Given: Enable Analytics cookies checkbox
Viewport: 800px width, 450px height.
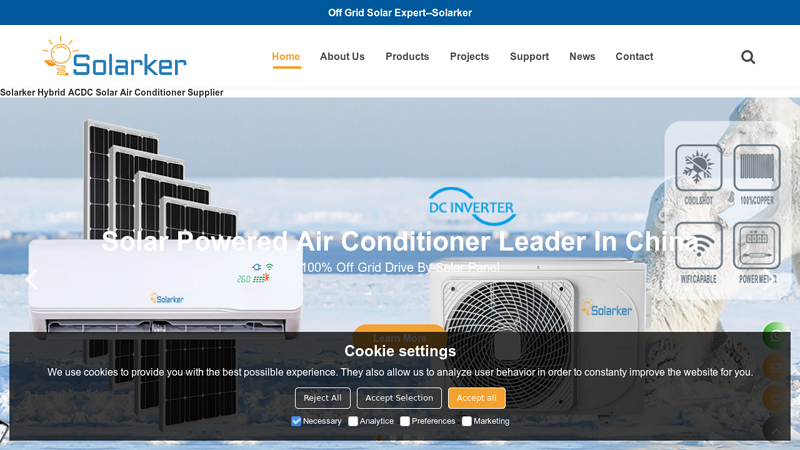Looking at the screenshot, I should [353, 421].
